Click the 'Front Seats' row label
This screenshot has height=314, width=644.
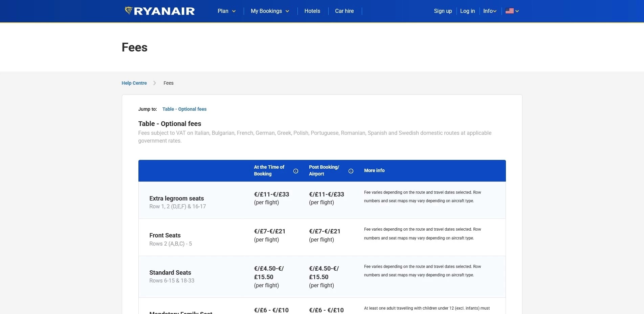(165, 235)
